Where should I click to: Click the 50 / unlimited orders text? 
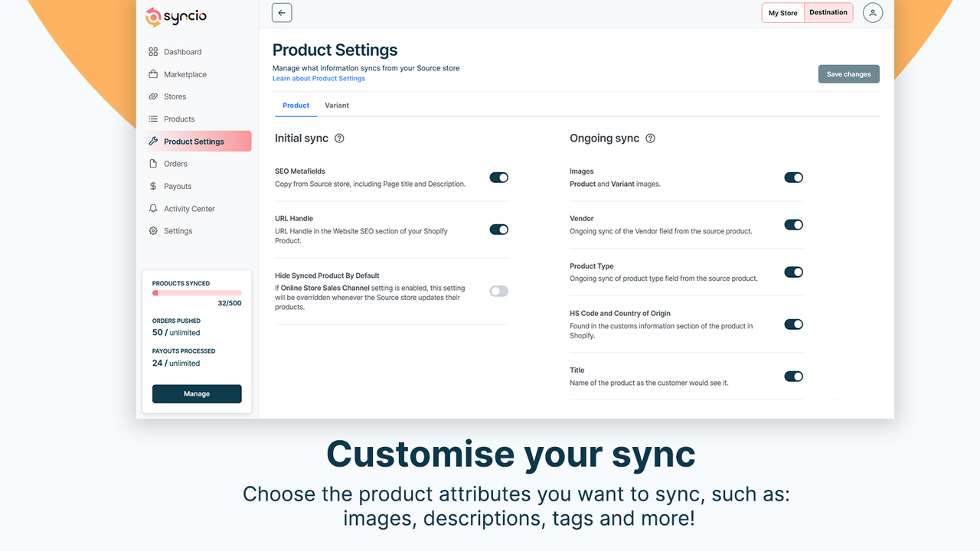pyautogui.click(x=176, y=333)
